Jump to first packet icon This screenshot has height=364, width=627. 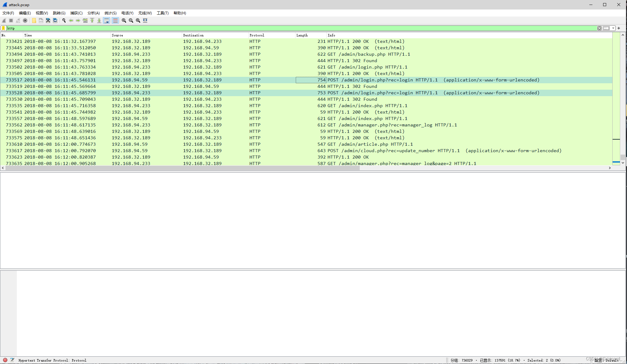pyautogui.click(x=92, y=21)
